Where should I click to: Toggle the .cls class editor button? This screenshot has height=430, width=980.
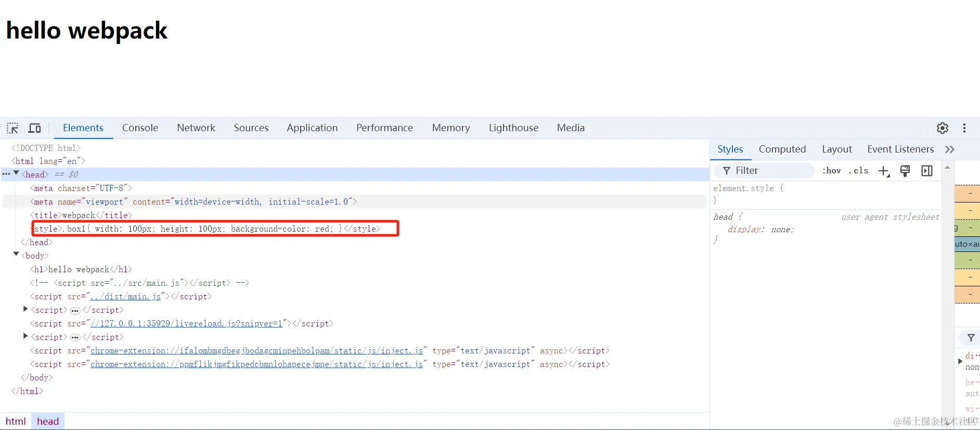[858, 171]
